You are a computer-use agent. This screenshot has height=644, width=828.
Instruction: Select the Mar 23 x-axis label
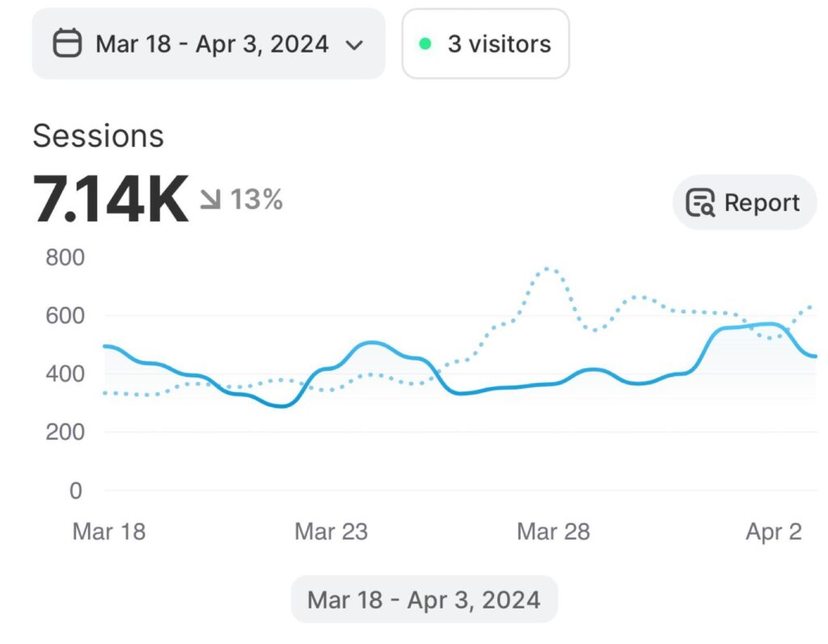(x=331, y=531)
